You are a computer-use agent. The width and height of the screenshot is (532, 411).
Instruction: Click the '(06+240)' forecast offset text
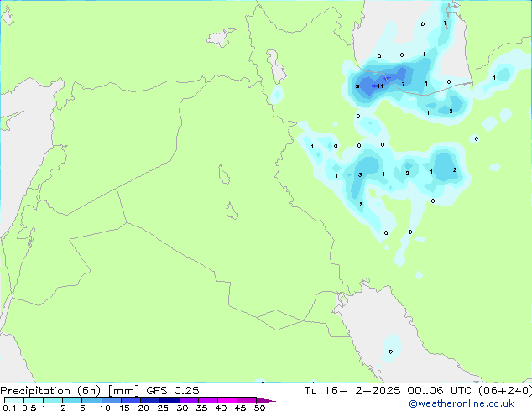coord(505,391)
